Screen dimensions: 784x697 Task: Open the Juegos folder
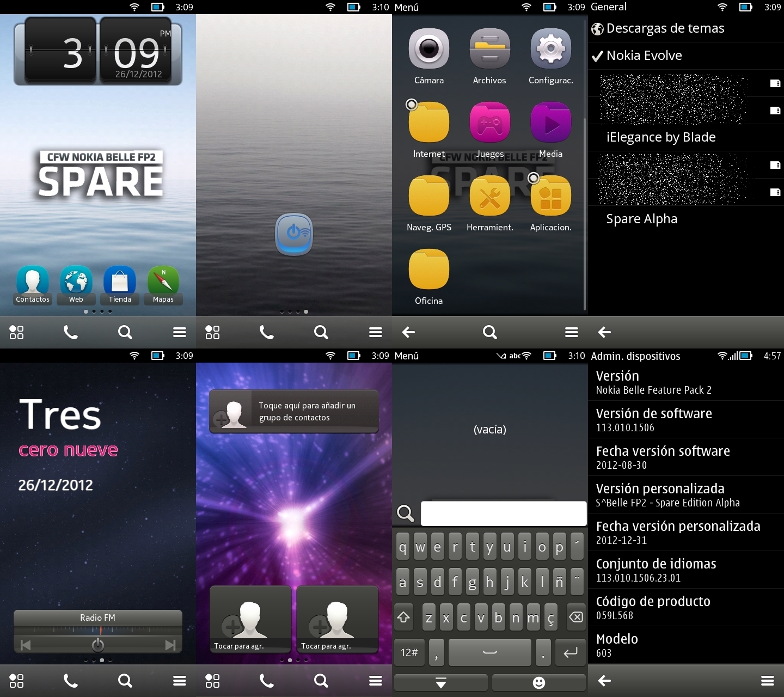(489, 130)
